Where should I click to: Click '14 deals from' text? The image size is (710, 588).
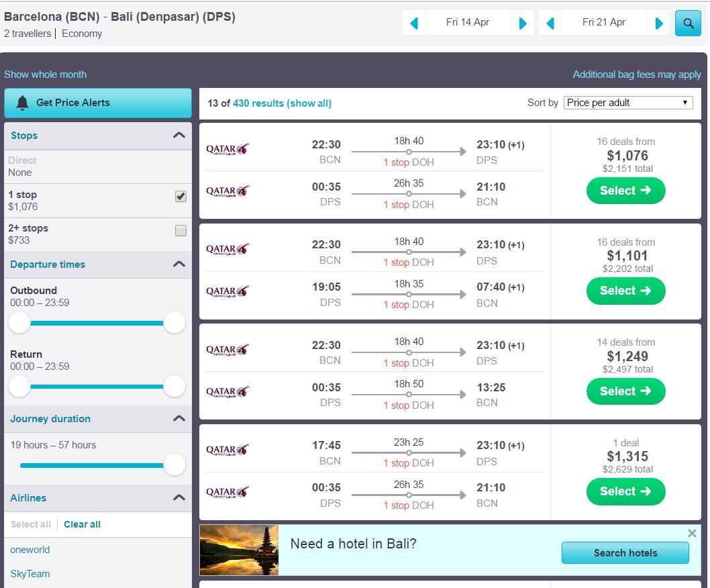coord(625,342)
